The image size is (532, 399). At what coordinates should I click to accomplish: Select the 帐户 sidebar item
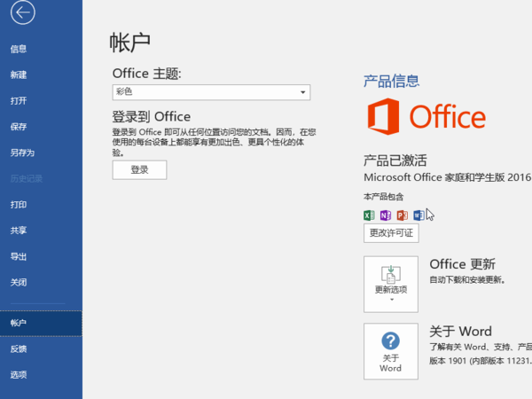click(41, 323)
